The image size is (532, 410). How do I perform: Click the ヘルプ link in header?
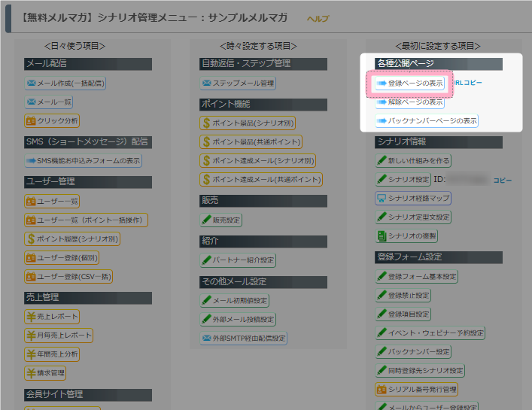(x=318, y=19)
